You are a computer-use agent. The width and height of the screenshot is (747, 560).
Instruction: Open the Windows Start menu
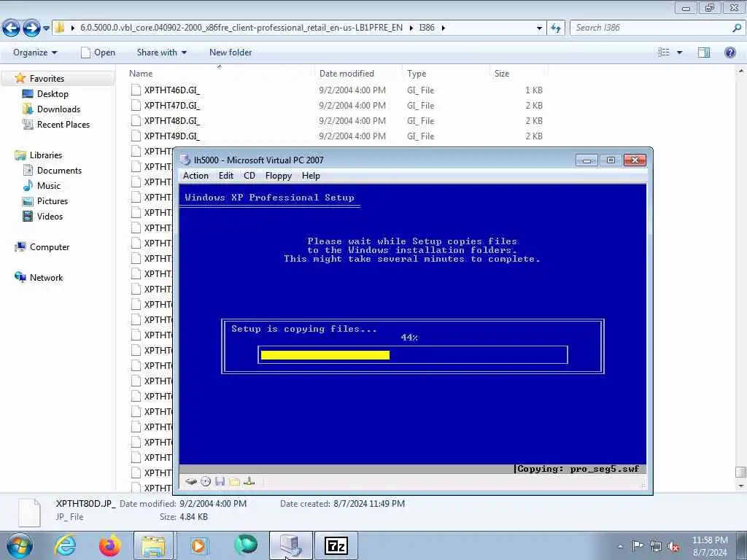click(19, 545)
